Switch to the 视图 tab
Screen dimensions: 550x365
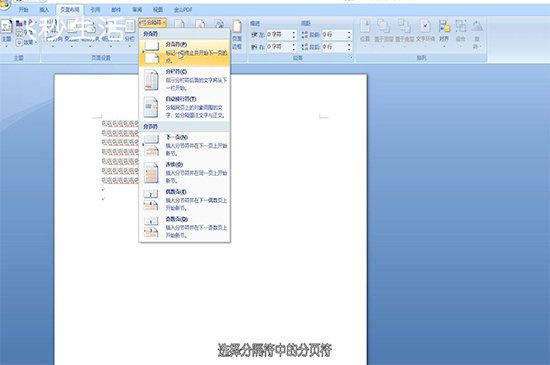[x=158, y=10]
